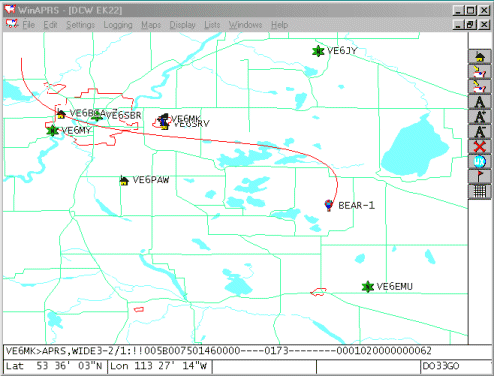Click the home station toolbar button
The height and width of the screenshot is (376, 494).
pyautogui.click(x=480, y=56)
